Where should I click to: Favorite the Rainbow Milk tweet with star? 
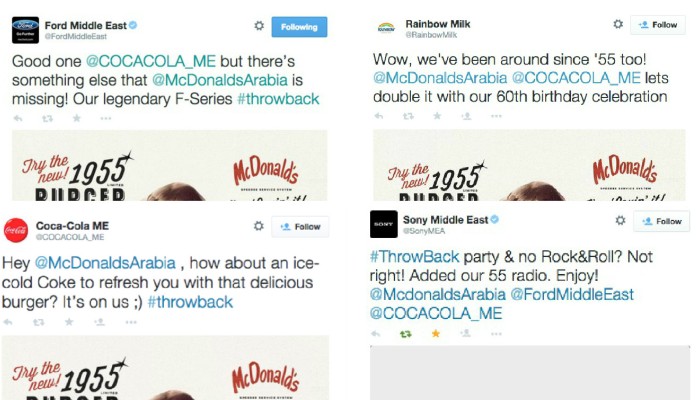(x=437, y=116)
